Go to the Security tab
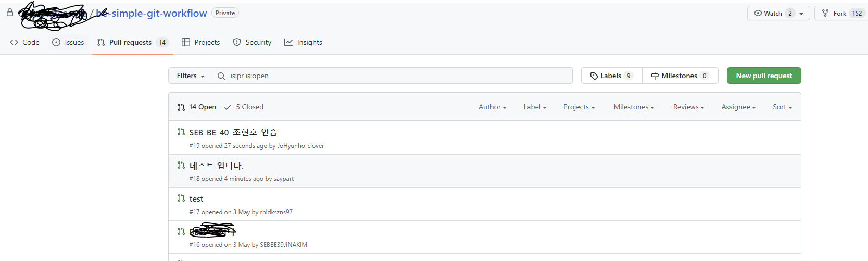868x261 pixels. 252,42
